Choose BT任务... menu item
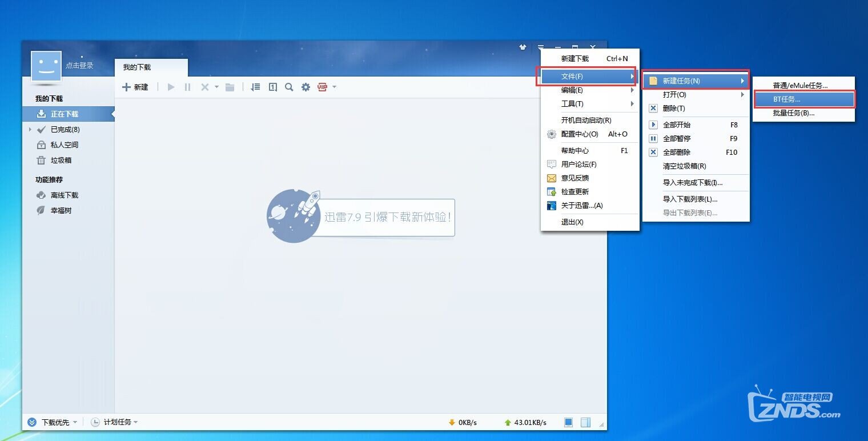This screenshot has height=441, width=868. point(803,99)
